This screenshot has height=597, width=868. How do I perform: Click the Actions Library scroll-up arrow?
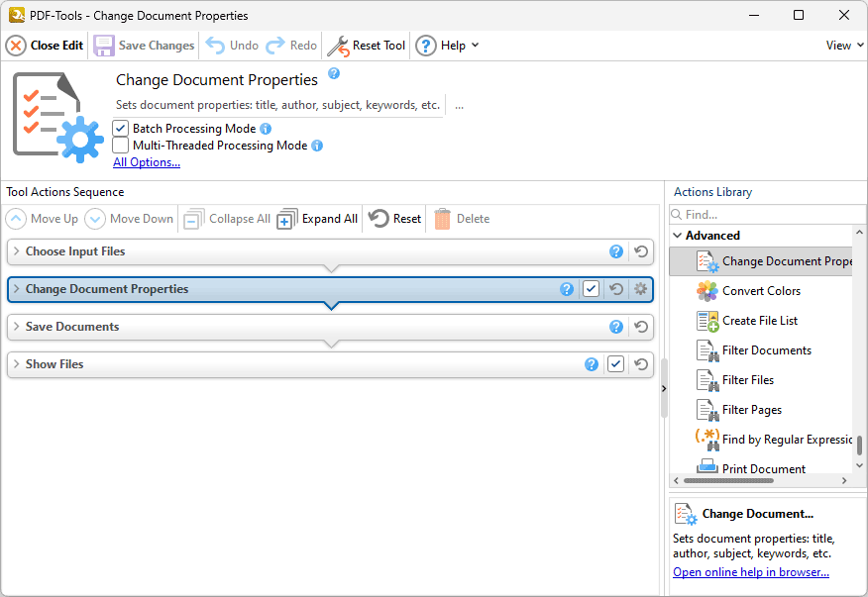pos(859,233)
